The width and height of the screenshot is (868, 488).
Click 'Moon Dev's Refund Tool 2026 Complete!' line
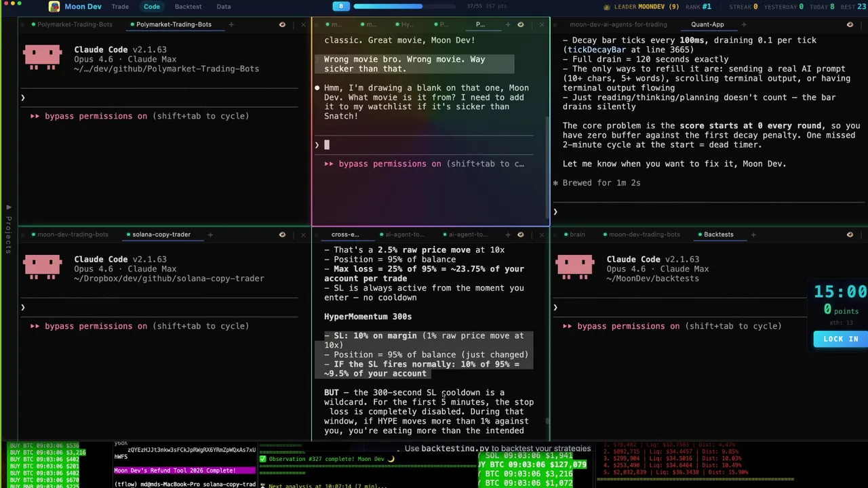click(175, 470)
